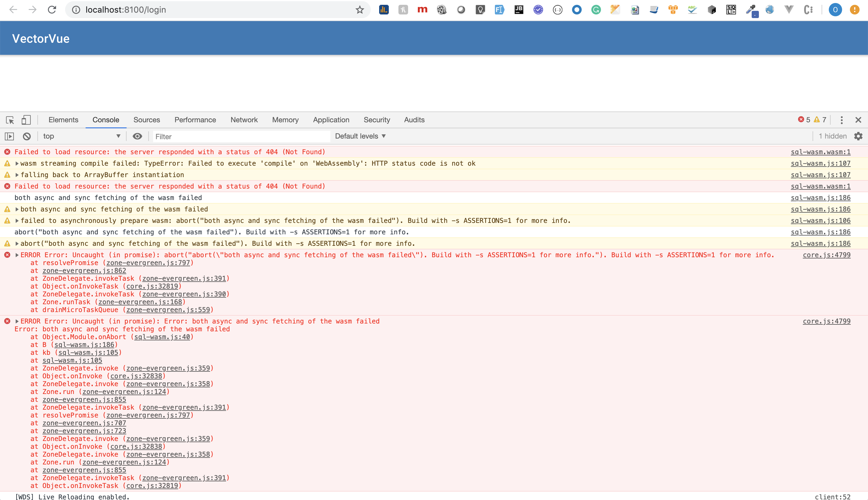The height and width of the screenshot is (500, 868).
Task: Switch to the Elements tab
Action: (x=63, y=120)
